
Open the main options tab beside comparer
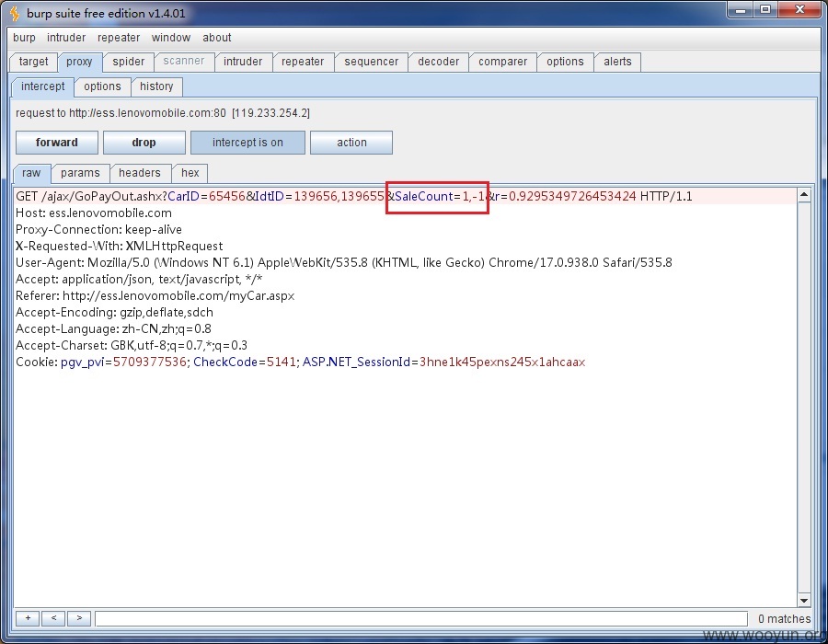pos(565,62)
